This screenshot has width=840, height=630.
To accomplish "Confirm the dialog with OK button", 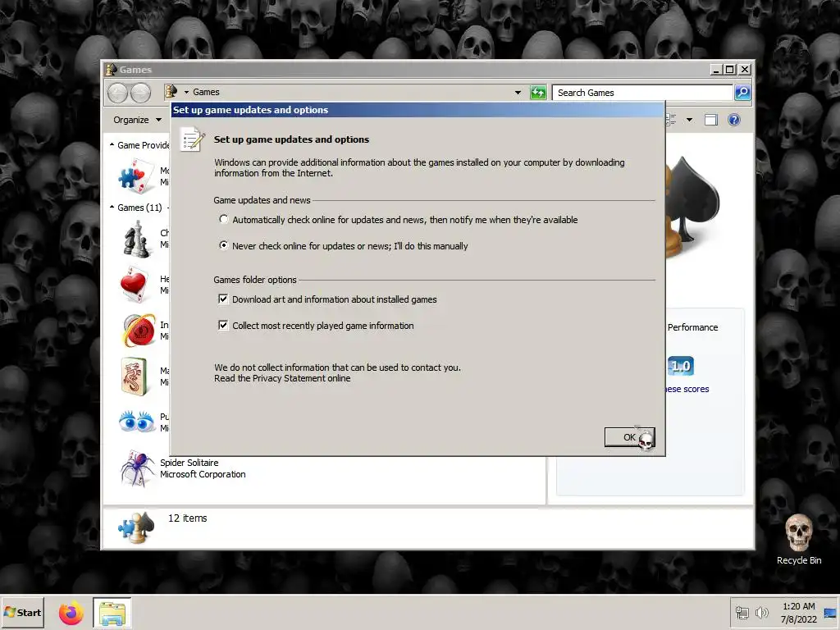I will pyautogui.click(x=629, y=437).
